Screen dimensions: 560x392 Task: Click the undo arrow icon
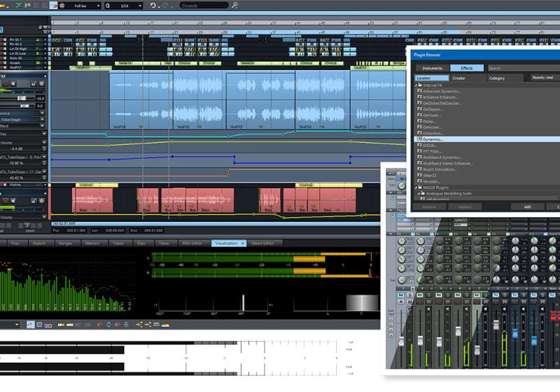[x=155, y=5]
